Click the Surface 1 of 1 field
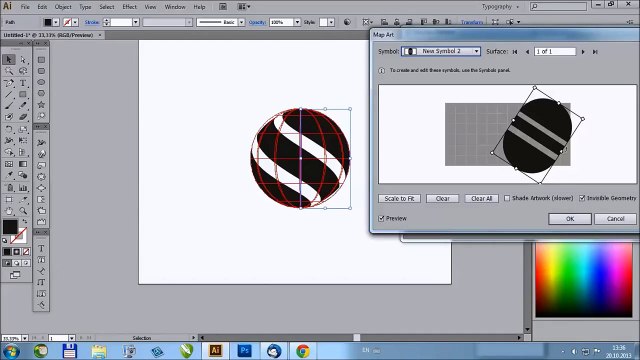640x360 pixels. point(555,51)
